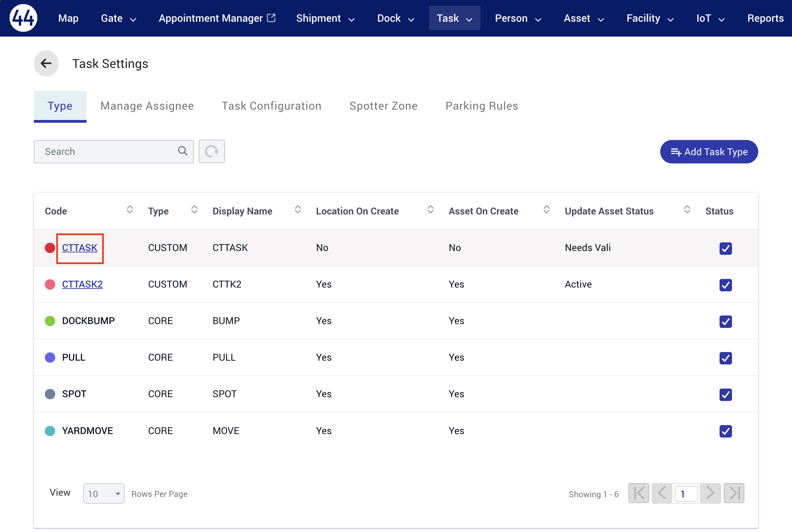Click the page number field
The image size is (792, 532).
686,494
